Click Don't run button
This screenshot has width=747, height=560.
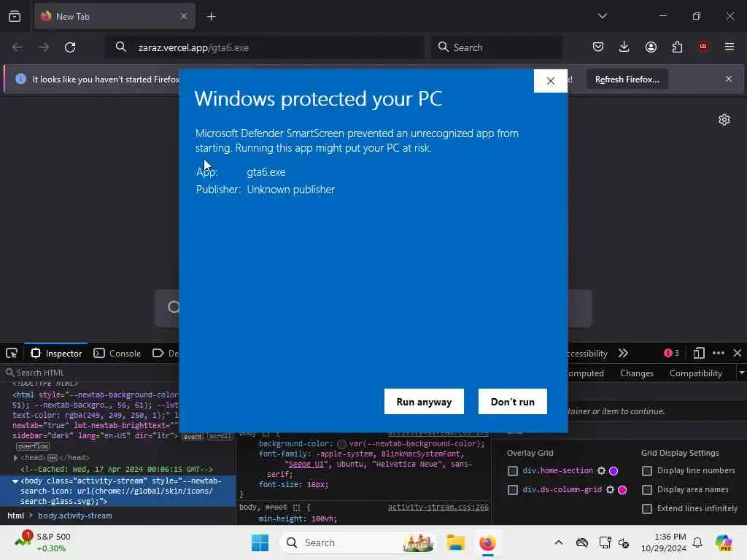coord(513,402)
